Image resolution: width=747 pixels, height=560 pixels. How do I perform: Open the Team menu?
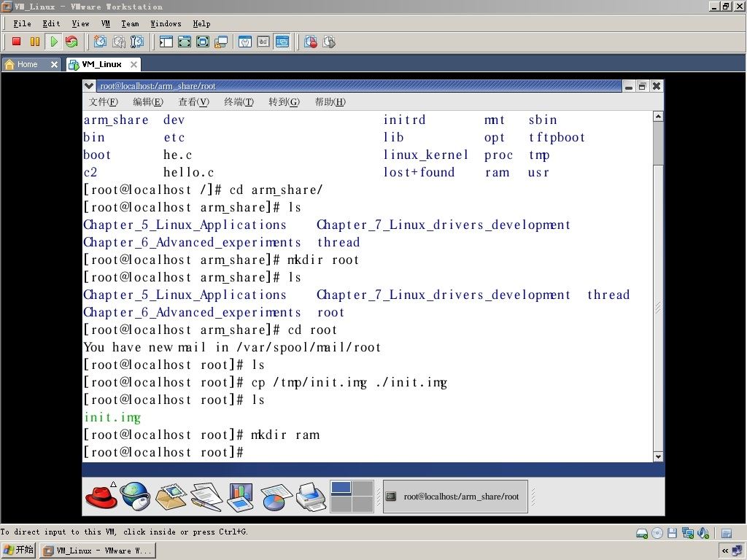point(130,23)
